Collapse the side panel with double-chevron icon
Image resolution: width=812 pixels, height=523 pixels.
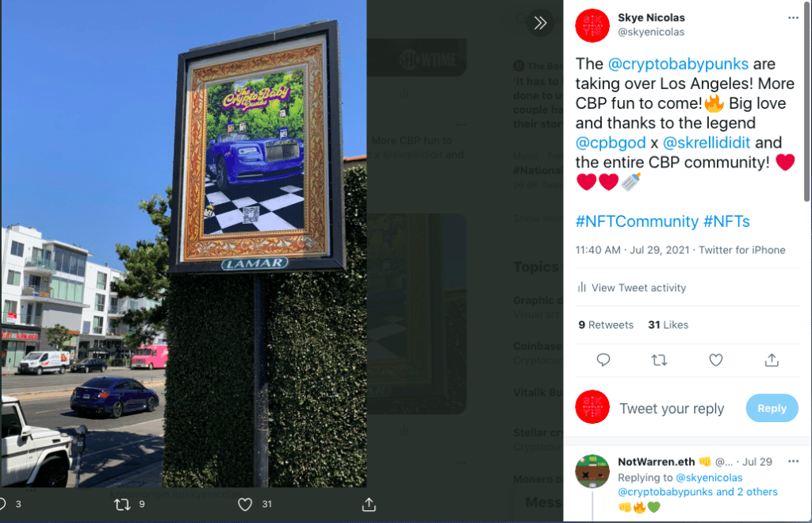point(540,23)
